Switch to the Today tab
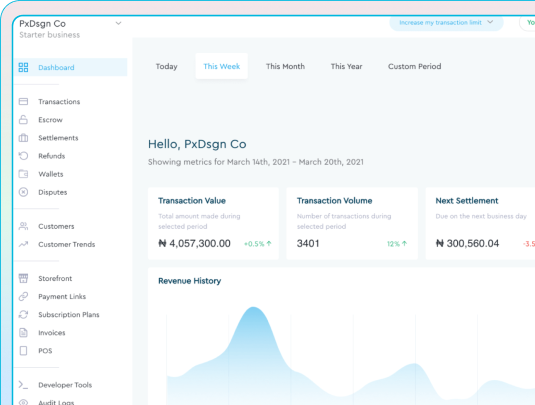This screenshot has width=535, height=405. (167, 66)
